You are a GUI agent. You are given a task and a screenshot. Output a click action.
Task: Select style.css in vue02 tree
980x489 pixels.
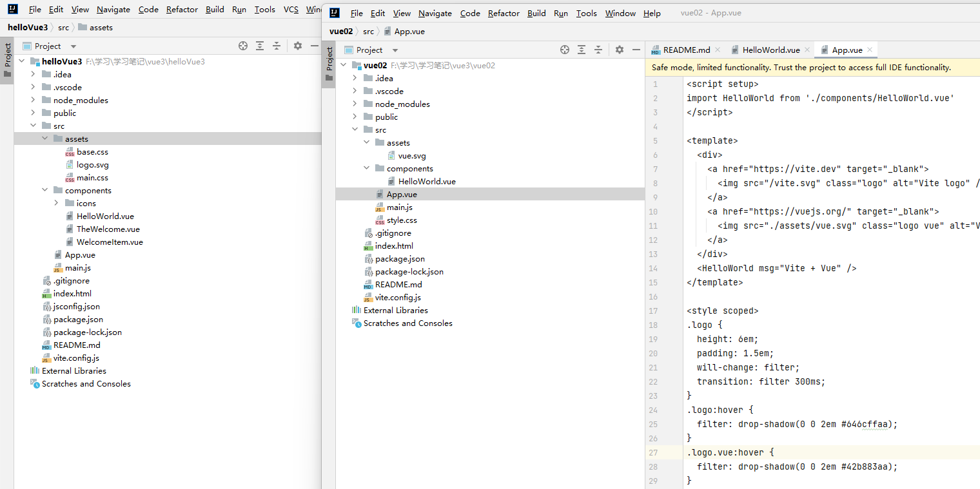402,220
